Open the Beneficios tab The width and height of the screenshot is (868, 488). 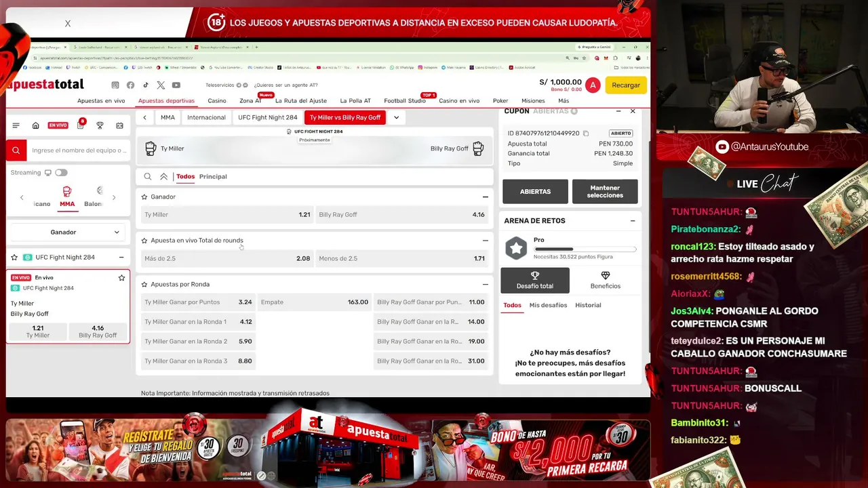click(606, 280)
